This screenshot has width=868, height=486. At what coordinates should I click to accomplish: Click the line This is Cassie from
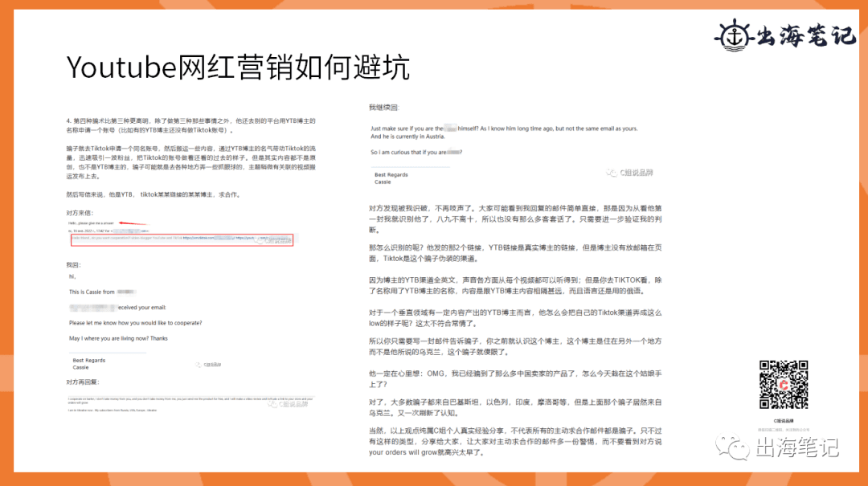[x=102, y=292]
